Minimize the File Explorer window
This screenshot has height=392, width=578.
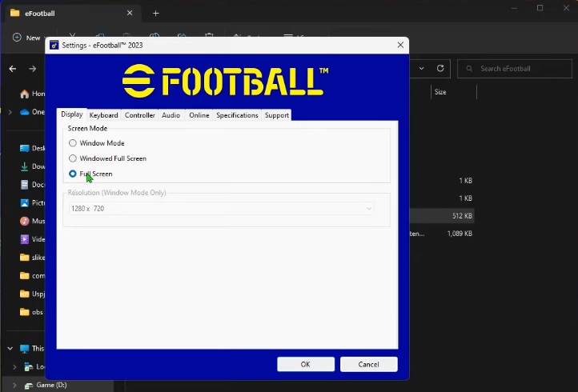click(515, 8)
